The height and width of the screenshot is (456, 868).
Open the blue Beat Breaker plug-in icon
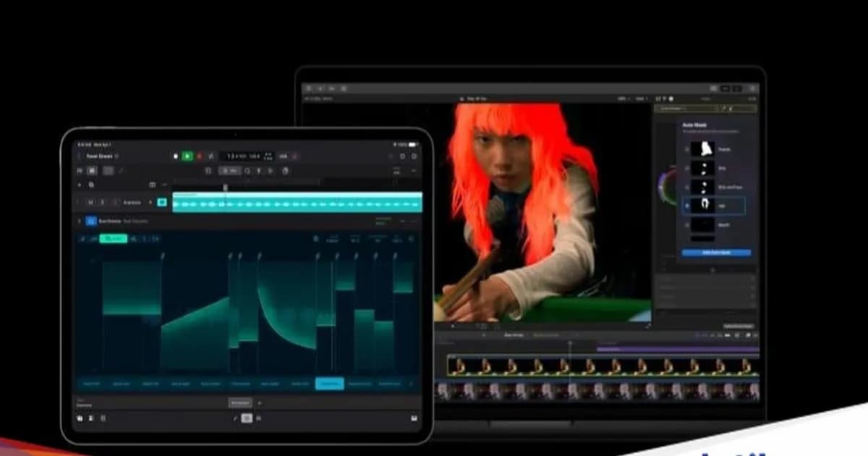tap(91, 220)
